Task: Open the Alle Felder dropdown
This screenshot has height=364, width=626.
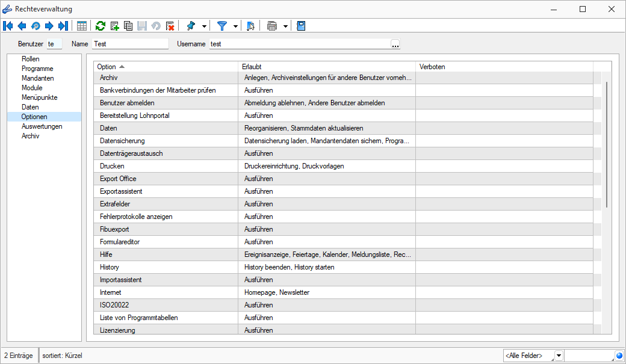Action: [559, 355]
